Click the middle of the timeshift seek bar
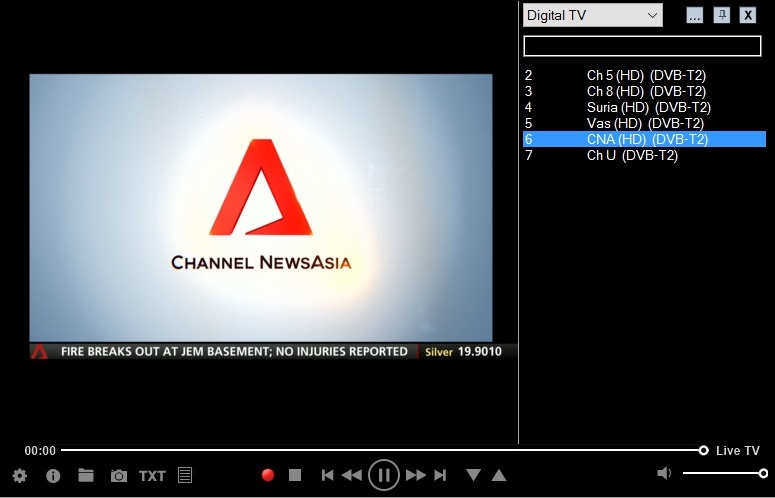 (382, 450)
